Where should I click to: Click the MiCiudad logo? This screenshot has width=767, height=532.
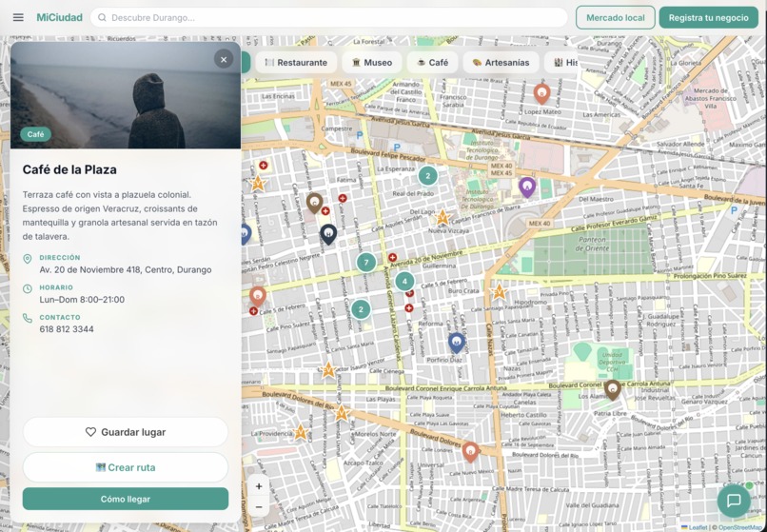point(59,18)
